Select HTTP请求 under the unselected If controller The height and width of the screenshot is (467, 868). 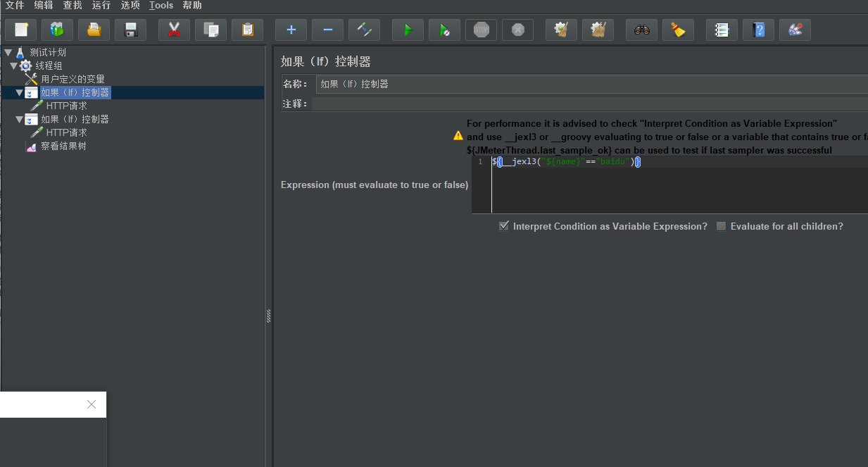pyautogui.click(x=67, y=132)
